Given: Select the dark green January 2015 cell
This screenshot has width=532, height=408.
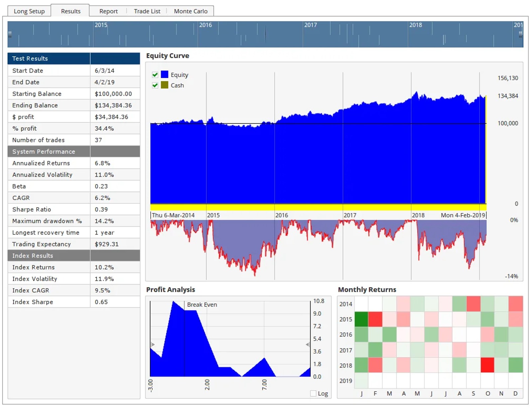Looking at the screenshot, I should point(361,319).
